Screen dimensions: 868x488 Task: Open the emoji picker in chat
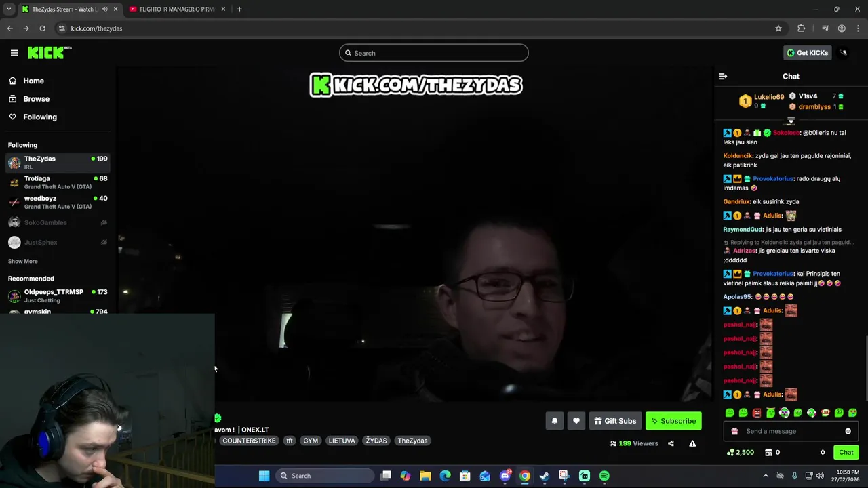pyautogui.click(x=848, y=431)
